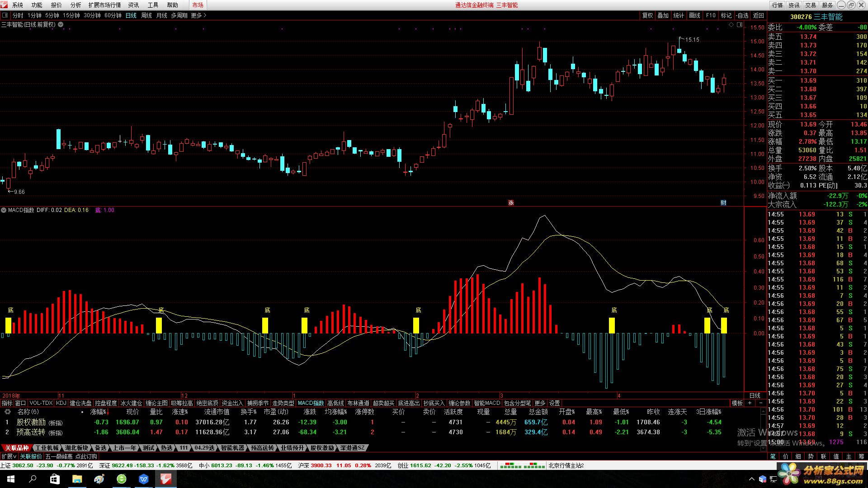Open the 系统 menu
Screen dimensions: 868x488
pyautogui.click(x=18, y=5)
